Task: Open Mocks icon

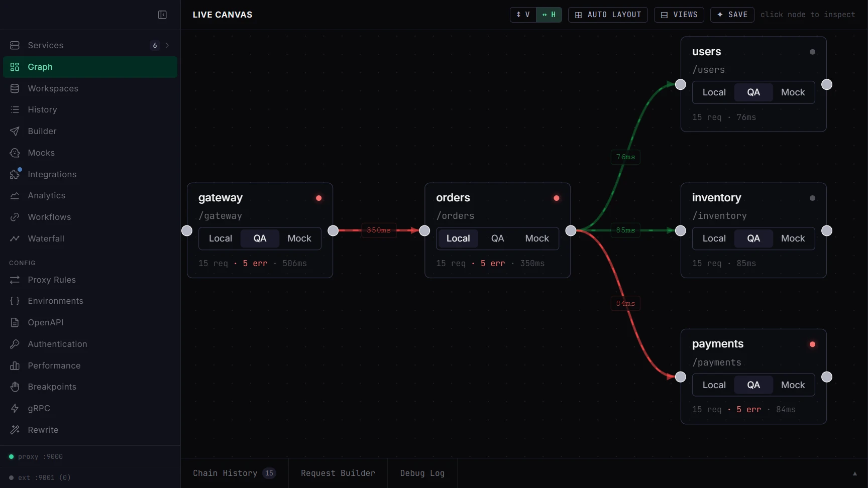Action: (x=15, y=153)
